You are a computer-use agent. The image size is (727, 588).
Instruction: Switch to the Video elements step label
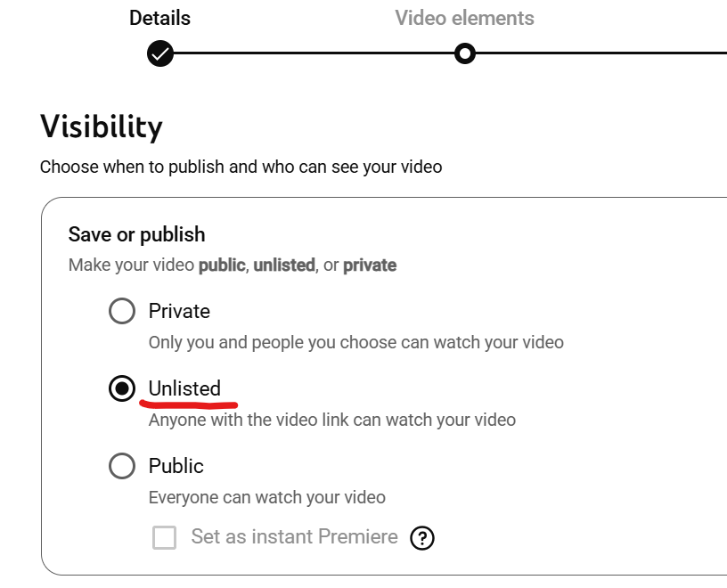click(x=464, y=18)
